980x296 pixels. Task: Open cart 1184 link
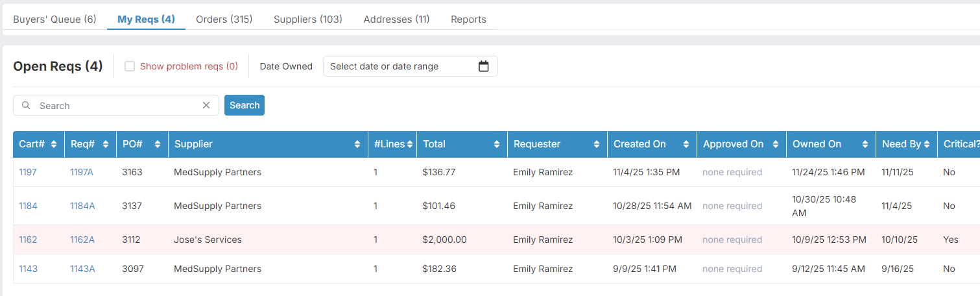tap(28, 206)
